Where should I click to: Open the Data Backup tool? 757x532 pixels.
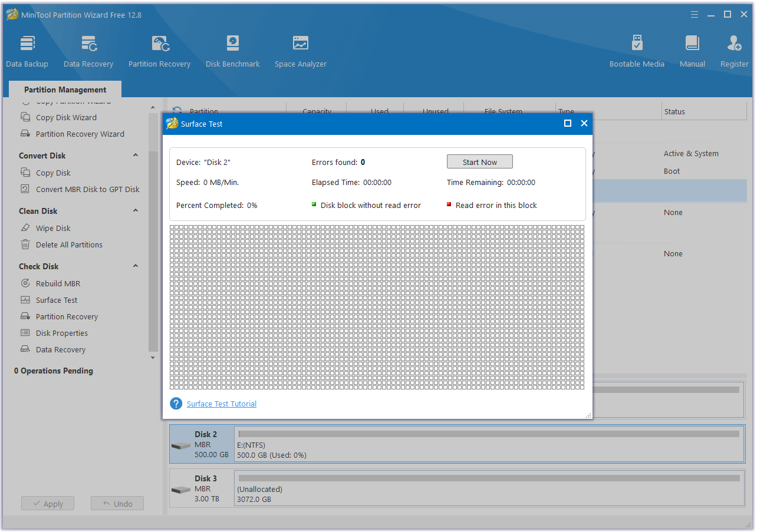(x=27, y=51)
